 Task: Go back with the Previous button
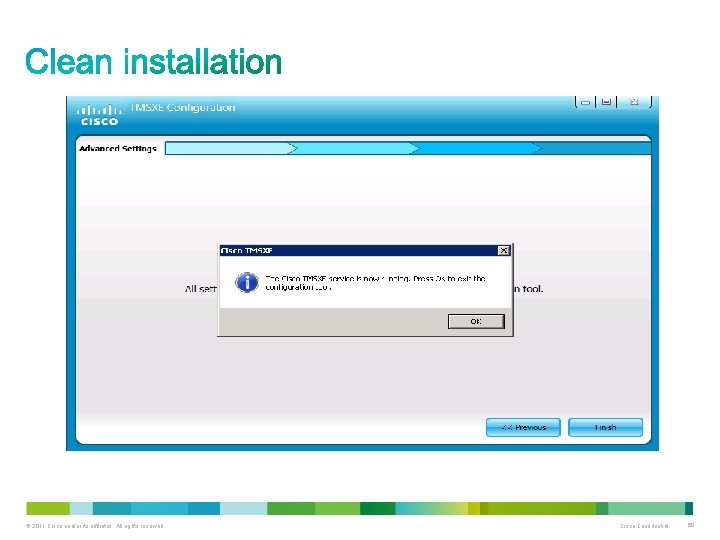click(x=523, y=428)
